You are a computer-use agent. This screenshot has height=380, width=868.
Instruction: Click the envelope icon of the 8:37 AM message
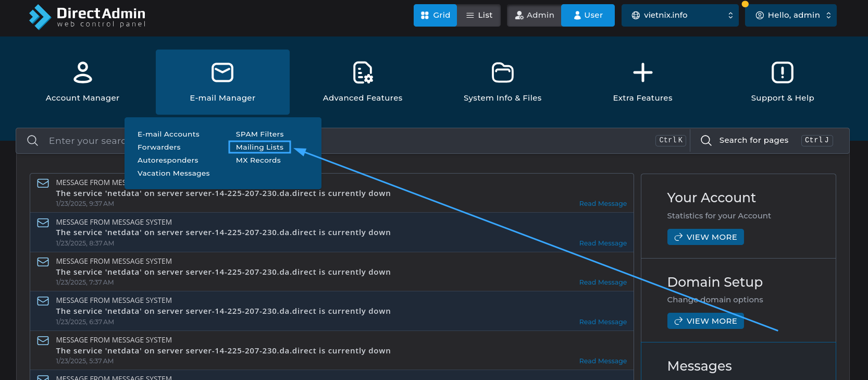click(43, 223)
